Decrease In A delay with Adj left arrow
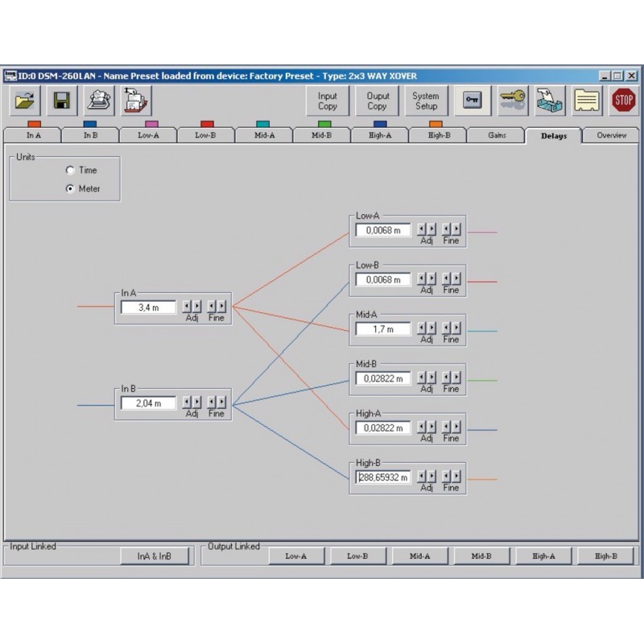 coord(187,307)
